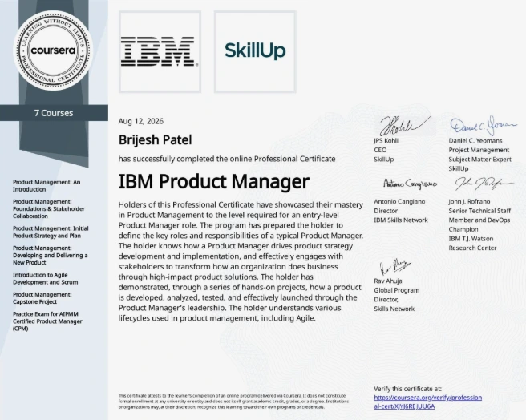Click John J. Rofrano's signature

(484, 184)
